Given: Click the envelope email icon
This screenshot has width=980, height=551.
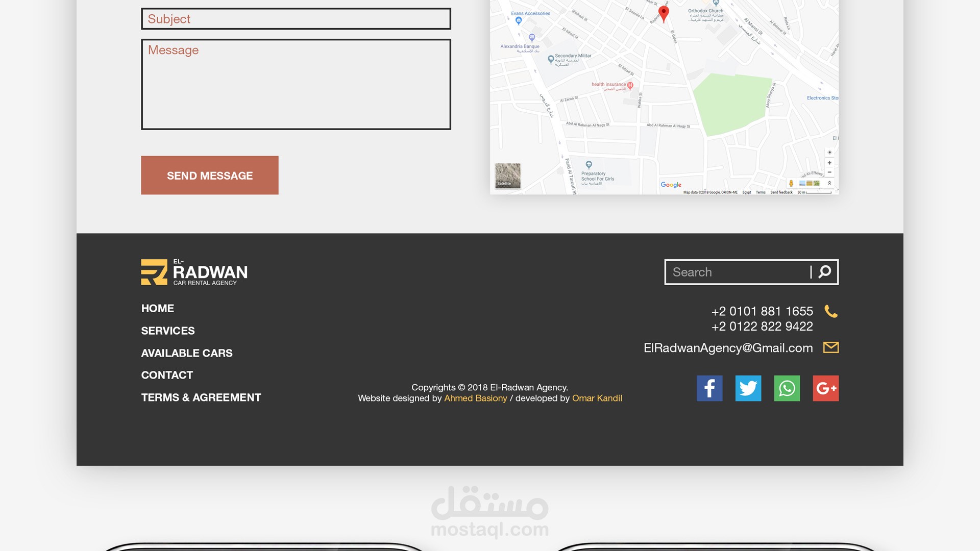Looking at the screenshot, I should point(831,347).
